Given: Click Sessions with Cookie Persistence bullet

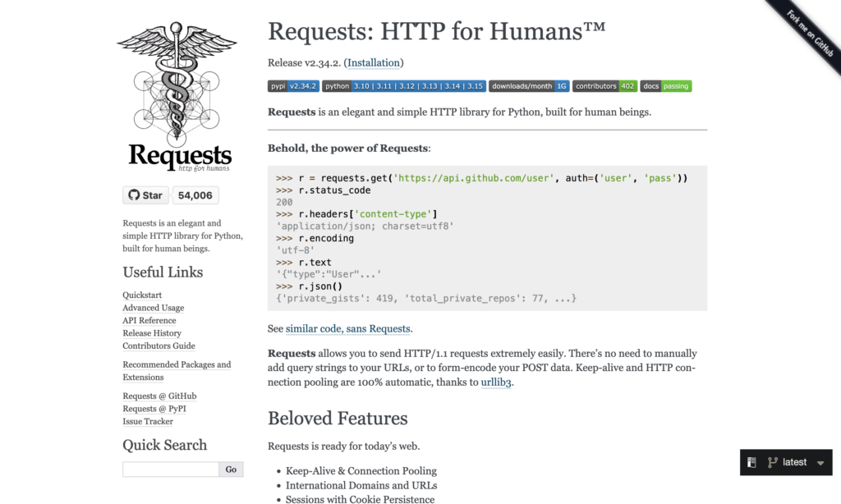Looking at the screenshot, I should tap(360, 500).
